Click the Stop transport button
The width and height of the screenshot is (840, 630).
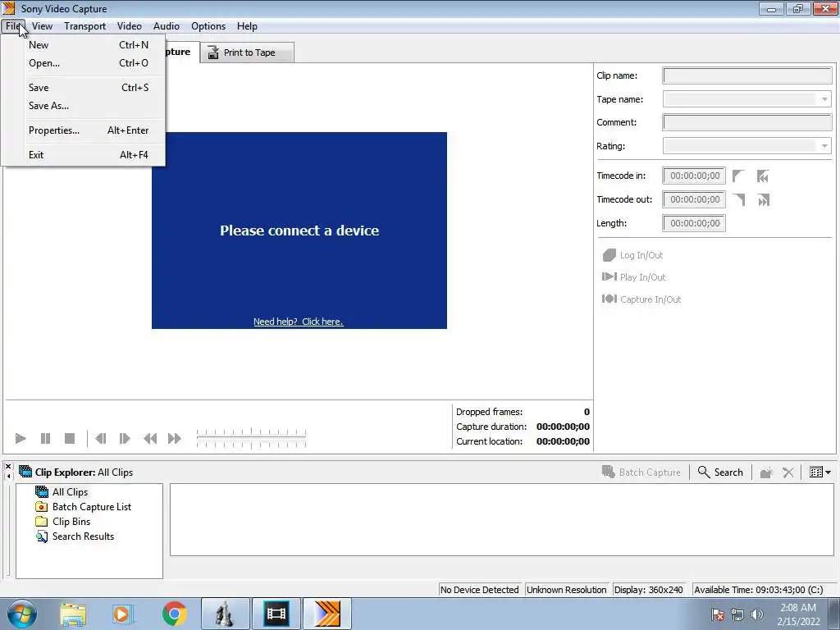(x=70, y=439)
